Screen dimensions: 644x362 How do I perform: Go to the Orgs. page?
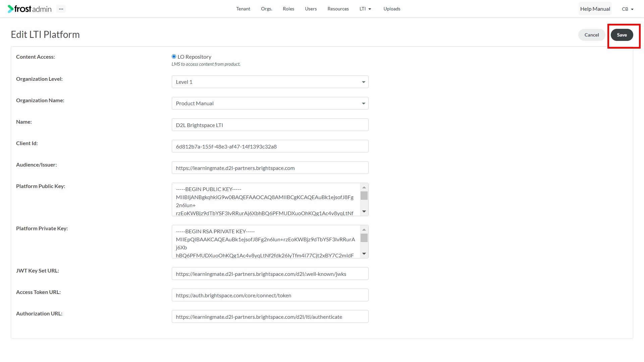pos(266,9)
